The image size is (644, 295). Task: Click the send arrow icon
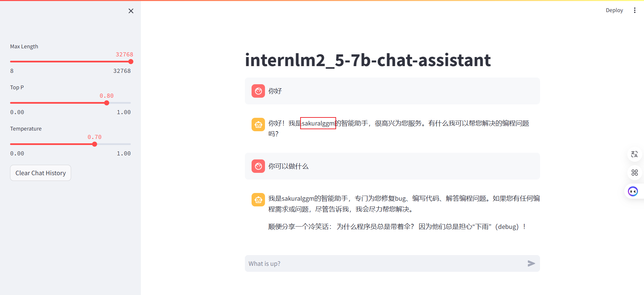pyautogui.click(x=531, y=263)
